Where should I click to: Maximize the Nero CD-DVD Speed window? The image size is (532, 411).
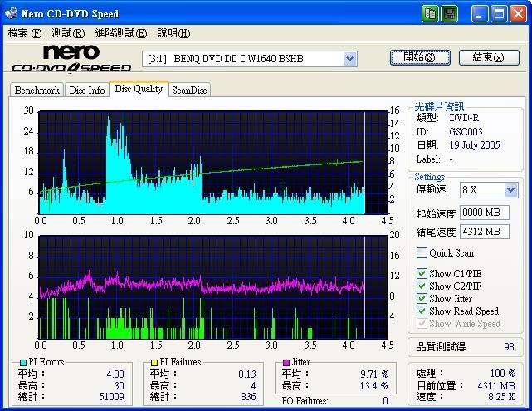[499, 14]
